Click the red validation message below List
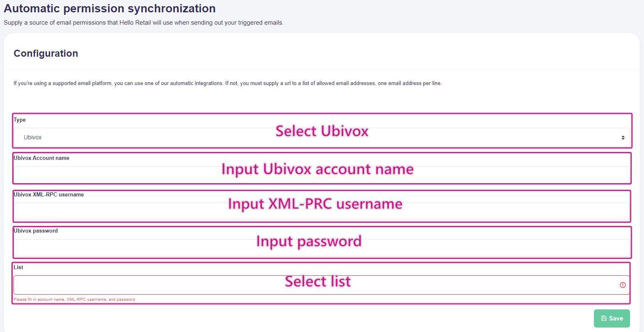Screen dimensions: 644x332 pyautogui.click(x=74, y=300)
